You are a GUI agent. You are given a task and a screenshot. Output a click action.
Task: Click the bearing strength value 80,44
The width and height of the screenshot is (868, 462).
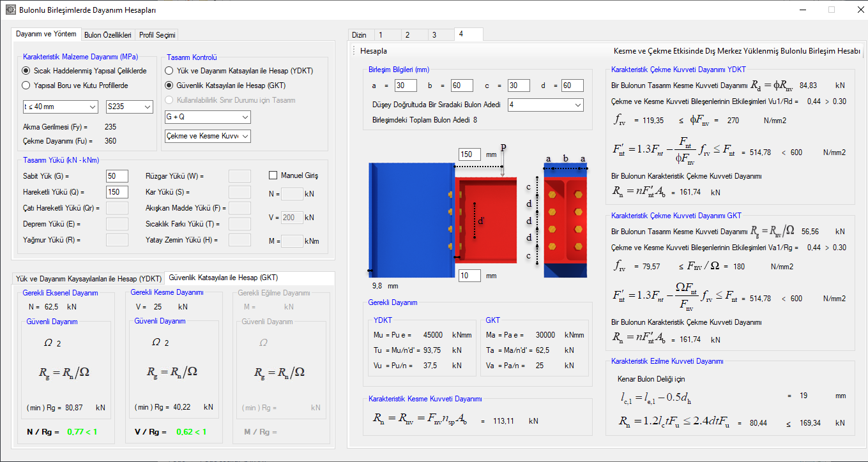[x=758, y=422]
